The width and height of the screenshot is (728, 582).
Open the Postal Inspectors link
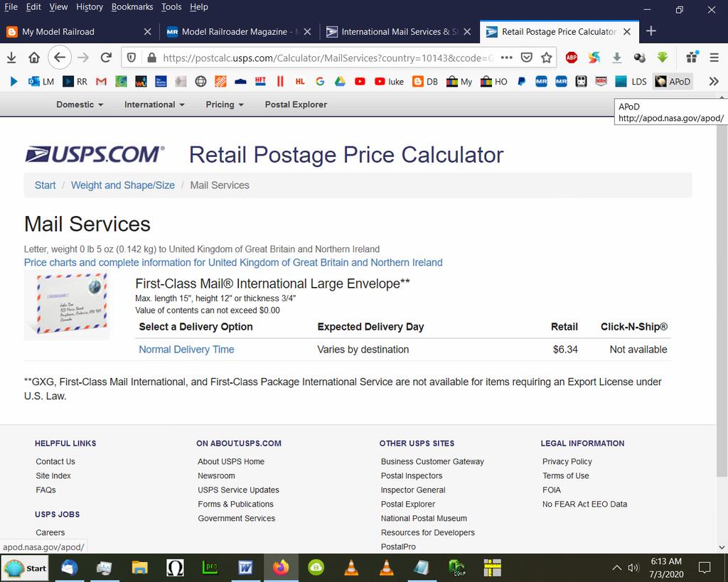pos(412,475)
